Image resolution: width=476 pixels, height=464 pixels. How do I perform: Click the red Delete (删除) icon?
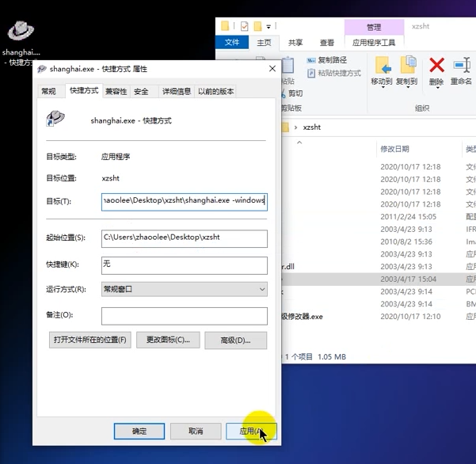click(x=436, y=65)
